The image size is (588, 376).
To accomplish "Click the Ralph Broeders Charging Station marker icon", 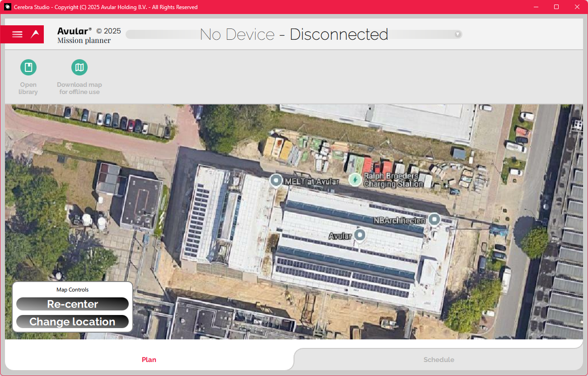I will 355,180.
